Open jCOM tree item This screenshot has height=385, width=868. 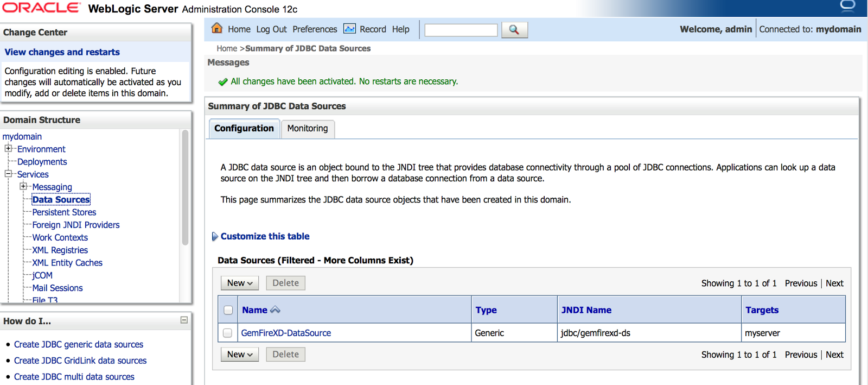tap(42, 275)
